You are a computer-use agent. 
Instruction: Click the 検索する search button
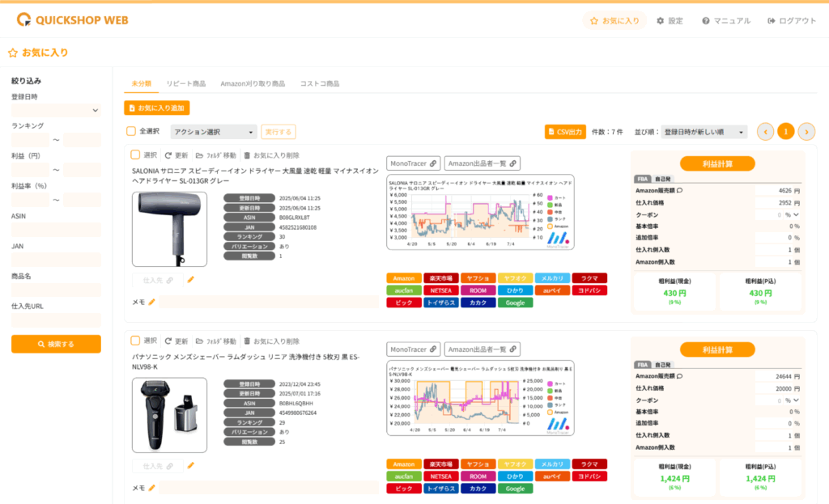click(x=56, y=344)
